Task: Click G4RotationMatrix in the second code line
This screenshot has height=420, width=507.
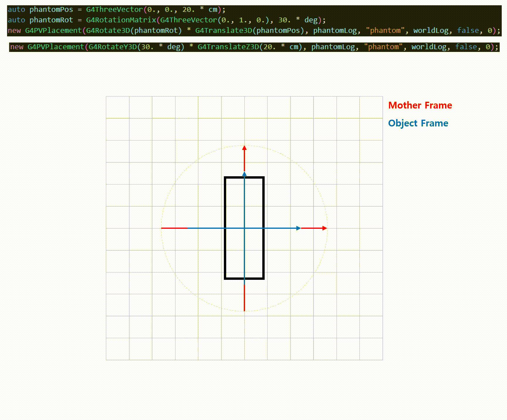Action: tap(121, 20)
